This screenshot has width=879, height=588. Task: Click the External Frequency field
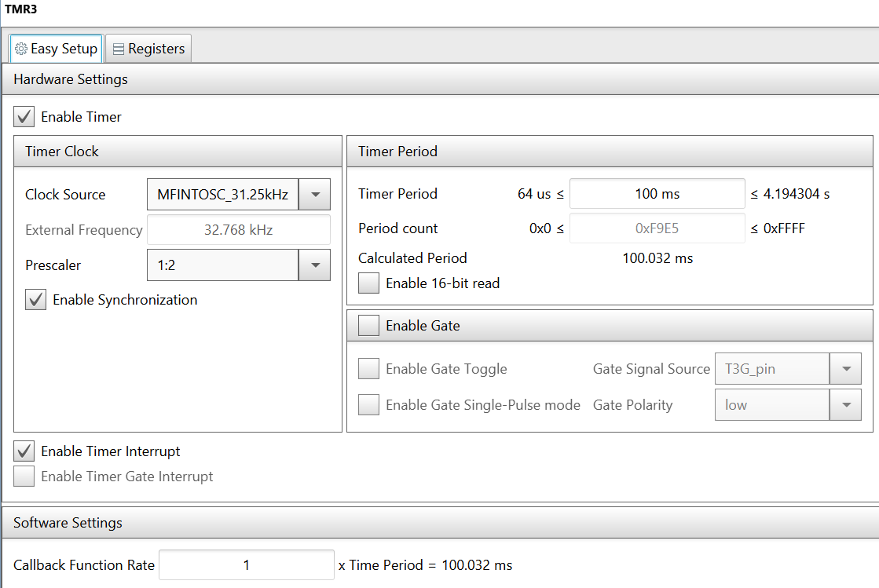pos(239,229)
